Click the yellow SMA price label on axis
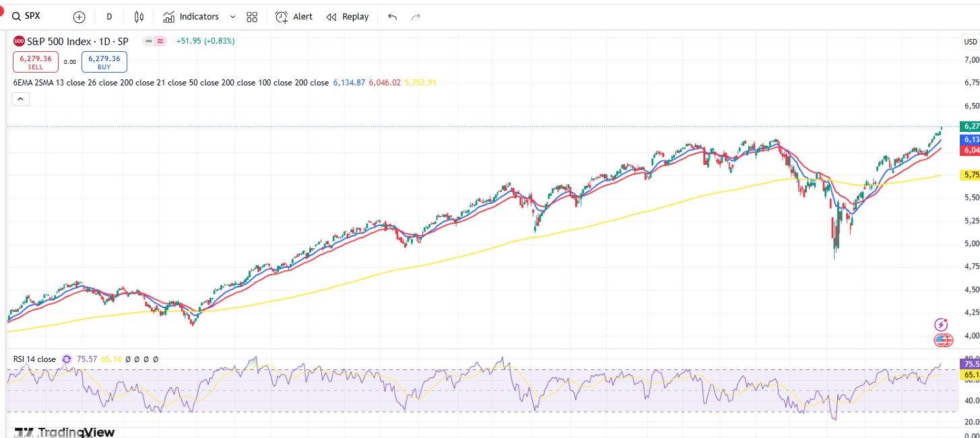The width and height of the screenshot is (980, 438). click(970, 175)
